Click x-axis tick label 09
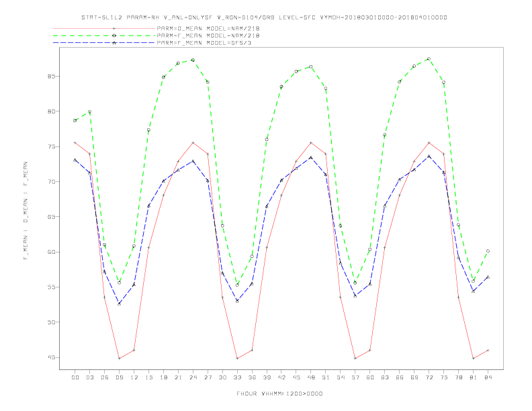Image resolution: width=532 pixels, height=411 pixels. click(x=119, y=377)
